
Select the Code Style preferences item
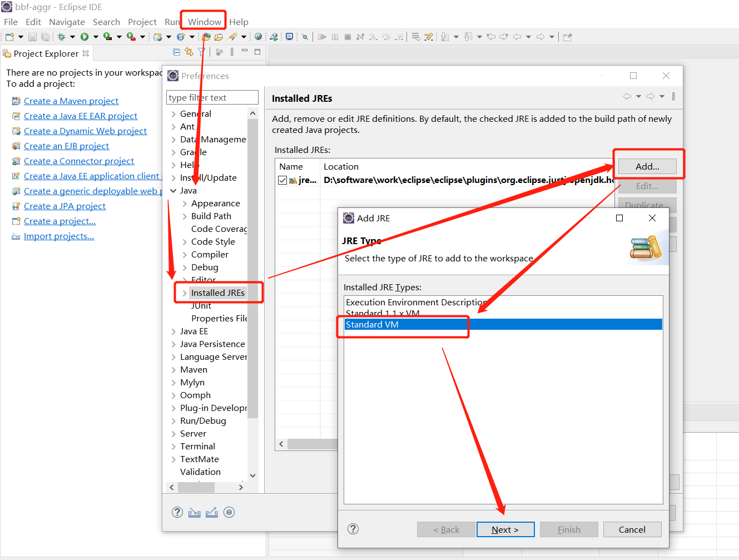click(213, 242)
